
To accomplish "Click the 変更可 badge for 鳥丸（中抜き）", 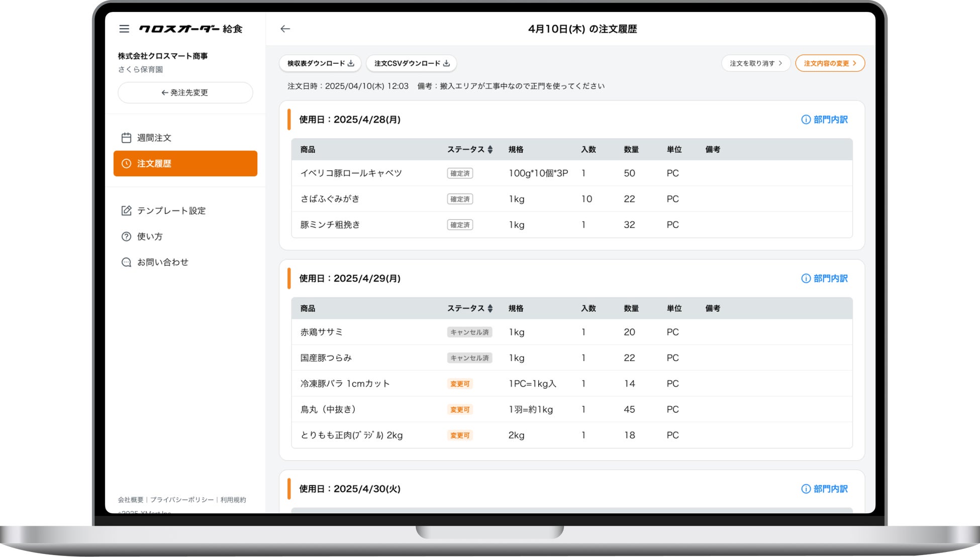I will (x=459, y=410).
